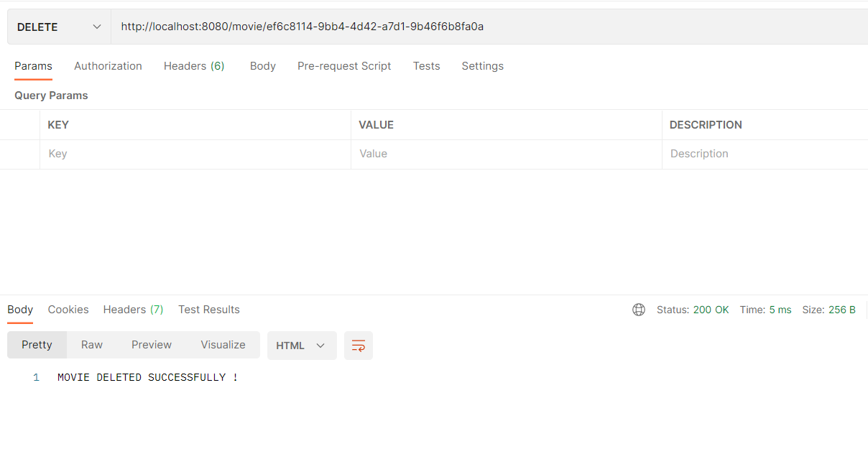Switch to the Authorization tab

pyautogui.click(x=108, y=66)
